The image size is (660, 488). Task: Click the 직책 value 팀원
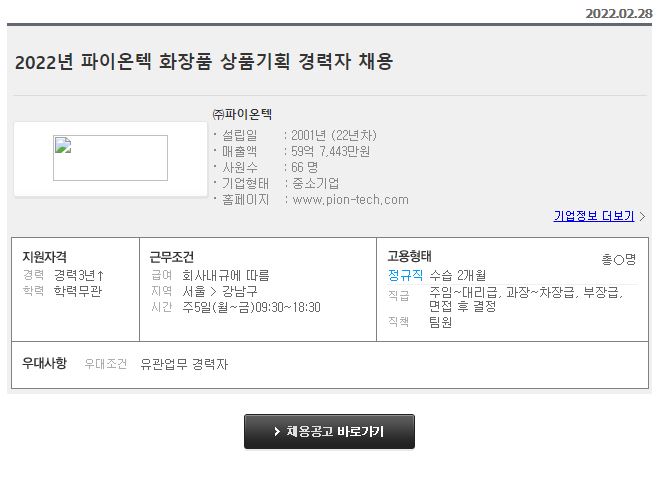click(440, 322)
